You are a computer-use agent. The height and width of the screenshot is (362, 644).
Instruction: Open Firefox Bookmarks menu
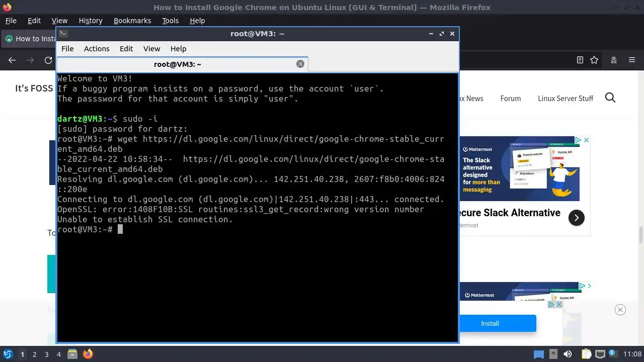click(132, 21)
